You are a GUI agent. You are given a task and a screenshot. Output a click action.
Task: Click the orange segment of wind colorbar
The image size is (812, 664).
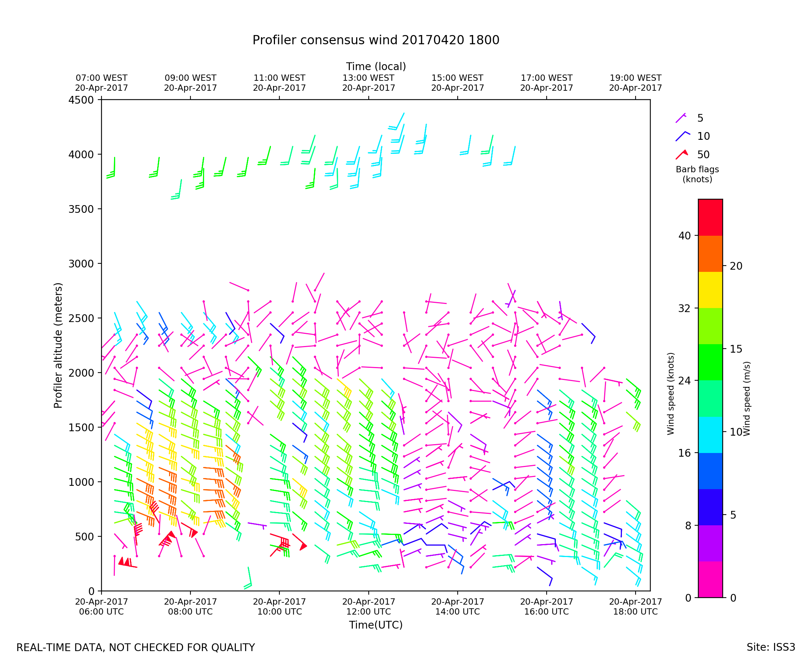[710, 253]
